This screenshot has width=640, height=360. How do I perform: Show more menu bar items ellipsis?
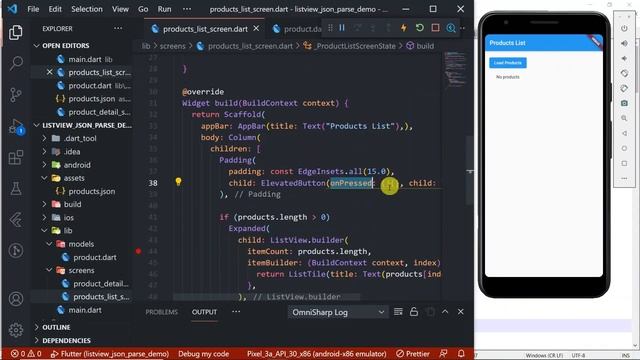point(187,9)
